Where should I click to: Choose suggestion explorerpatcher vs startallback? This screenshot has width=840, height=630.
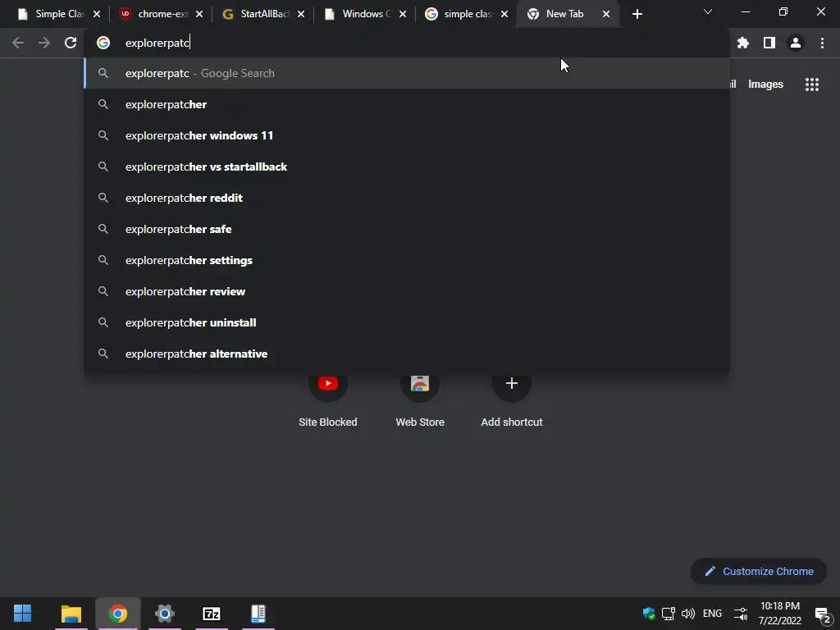tap(407, 167)
